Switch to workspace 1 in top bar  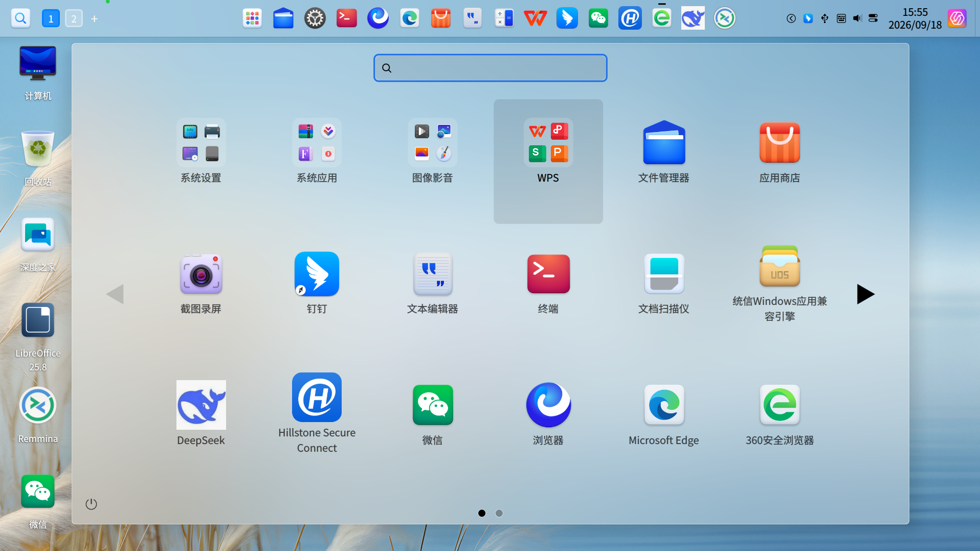pyautogui.click(x=51, y=19)
